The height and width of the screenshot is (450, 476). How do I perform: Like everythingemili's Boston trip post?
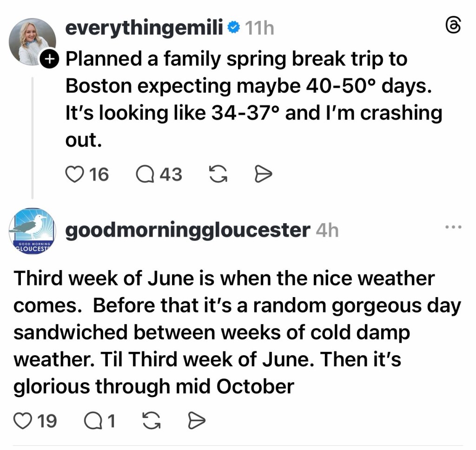point(73,175)
